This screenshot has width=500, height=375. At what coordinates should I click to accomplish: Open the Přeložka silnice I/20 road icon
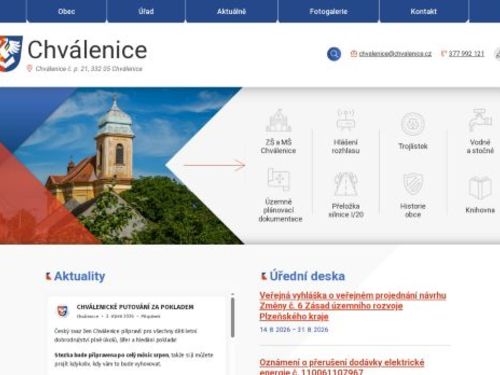point(346,184)
